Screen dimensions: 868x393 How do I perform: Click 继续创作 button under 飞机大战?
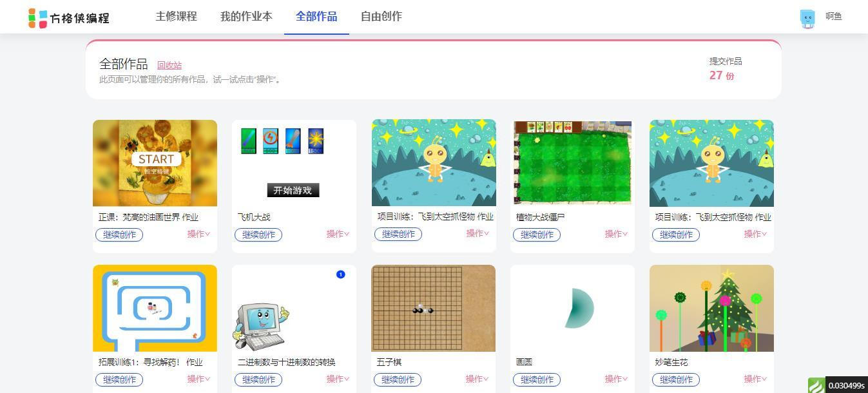click(x=258, y=235)
